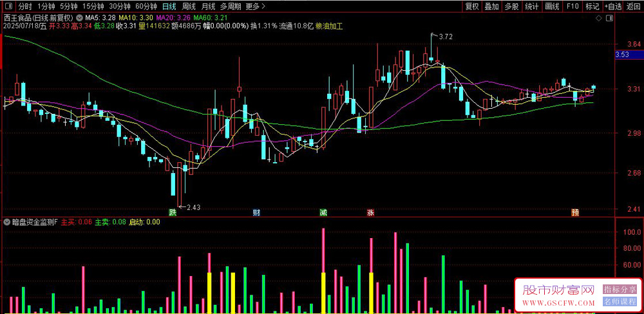This screenshot has width=644, height=314.
Task: Open 暗盘资金监测F indicator dropdown arrow
Action: pos(6,222)
